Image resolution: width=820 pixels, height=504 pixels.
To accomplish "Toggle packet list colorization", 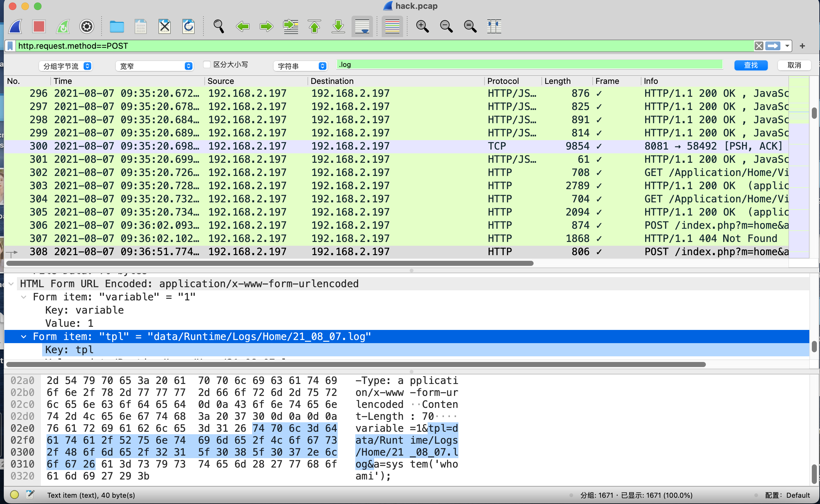I will (392, 26).
